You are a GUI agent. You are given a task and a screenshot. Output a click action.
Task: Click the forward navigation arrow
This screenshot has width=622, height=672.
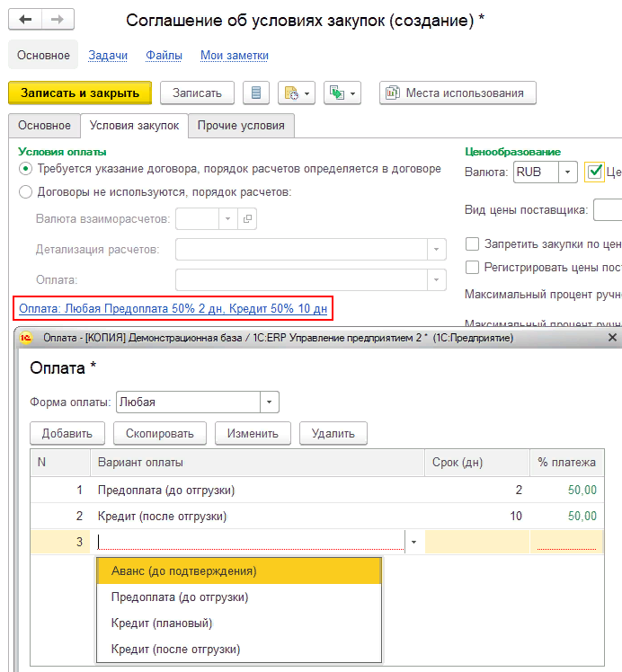click(58, 20)
